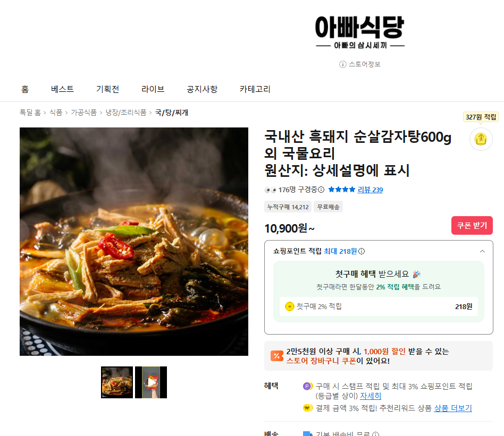Open the 자세히 benefits link
The image size is (504, 436).
370,396
